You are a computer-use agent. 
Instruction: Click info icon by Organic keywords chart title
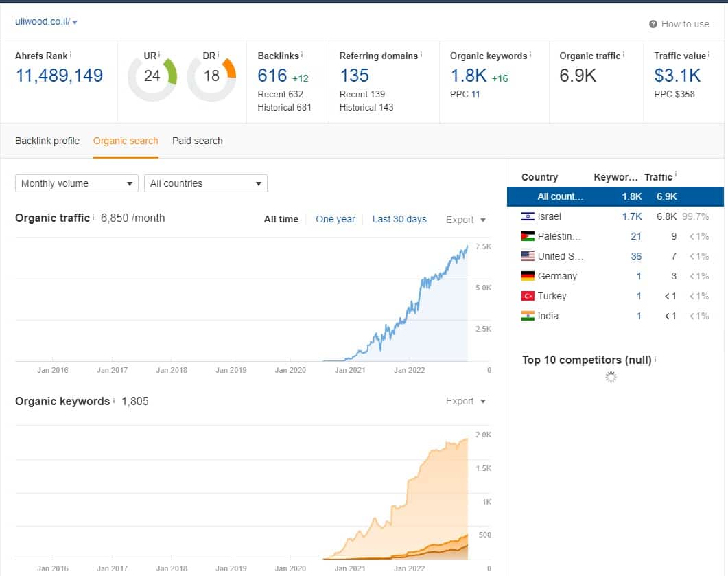pos(114,400)
